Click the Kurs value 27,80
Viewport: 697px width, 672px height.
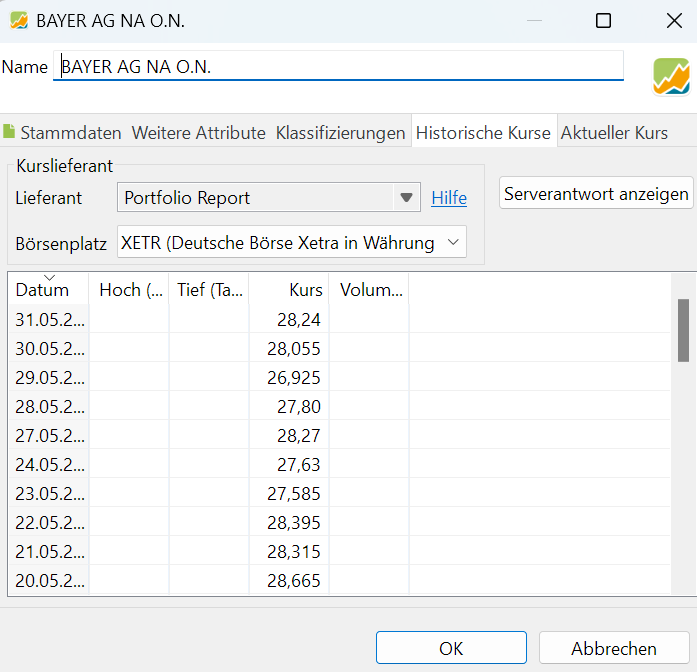tap(299, 406)
